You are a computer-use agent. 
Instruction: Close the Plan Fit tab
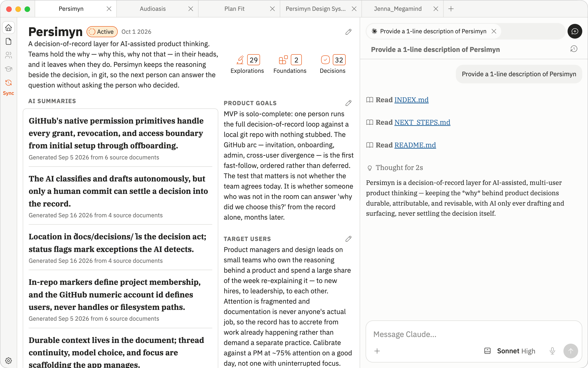(x=272, y=9)
